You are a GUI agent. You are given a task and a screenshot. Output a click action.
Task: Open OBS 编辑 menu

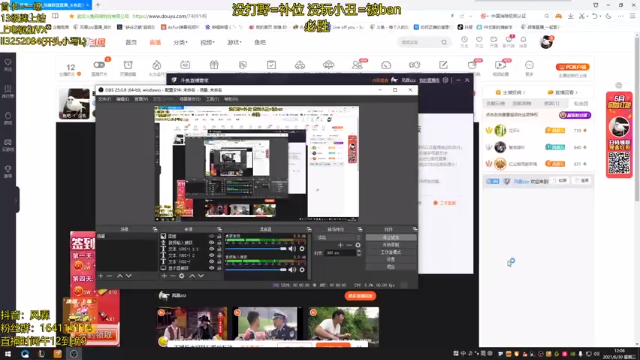[122, 99]
